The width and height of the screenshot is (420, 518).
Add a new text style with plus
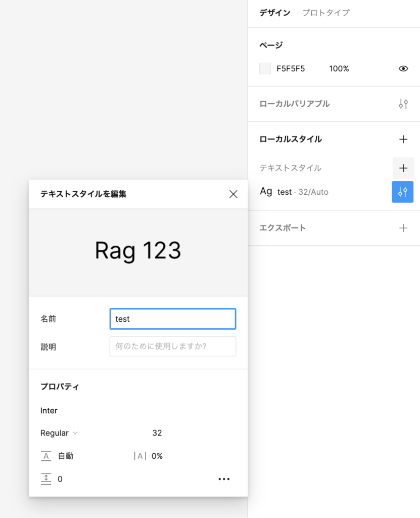(x=403, y=168)
